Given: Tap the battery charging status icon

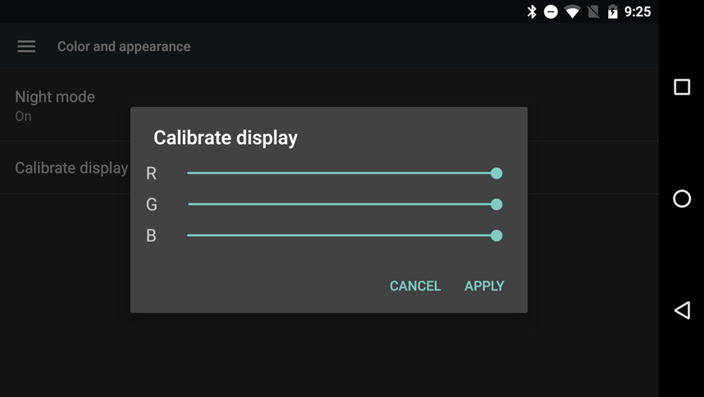Looking at the screenshot, I should click(x=612, y=12).
